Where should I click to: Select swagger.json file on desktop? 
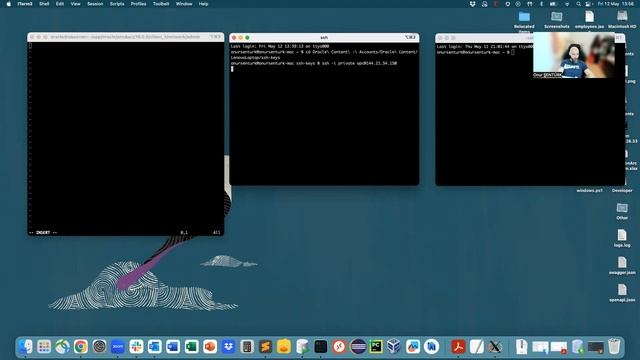click(x=622, y=263)
